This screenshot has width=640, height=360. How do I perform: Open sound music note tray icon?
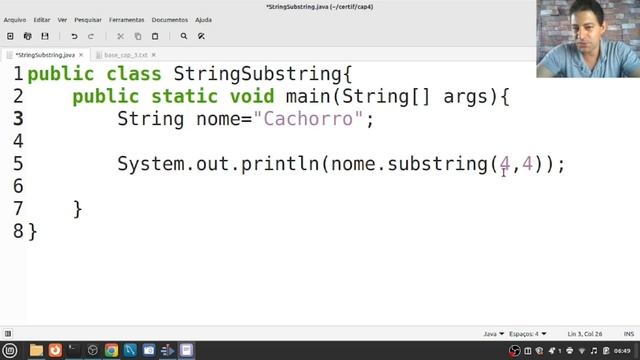[594, 351]
